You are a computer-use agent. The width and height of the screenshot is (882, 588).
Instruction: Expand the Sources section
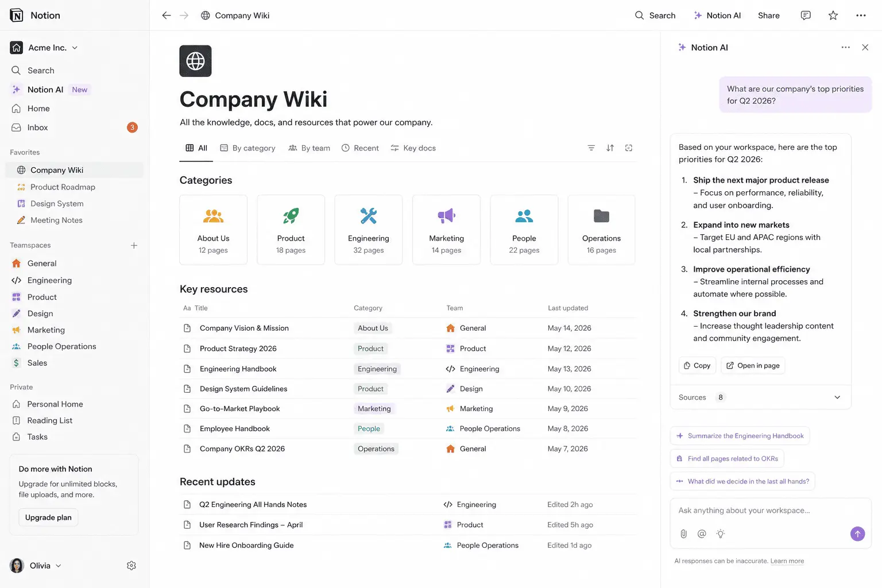760,397
